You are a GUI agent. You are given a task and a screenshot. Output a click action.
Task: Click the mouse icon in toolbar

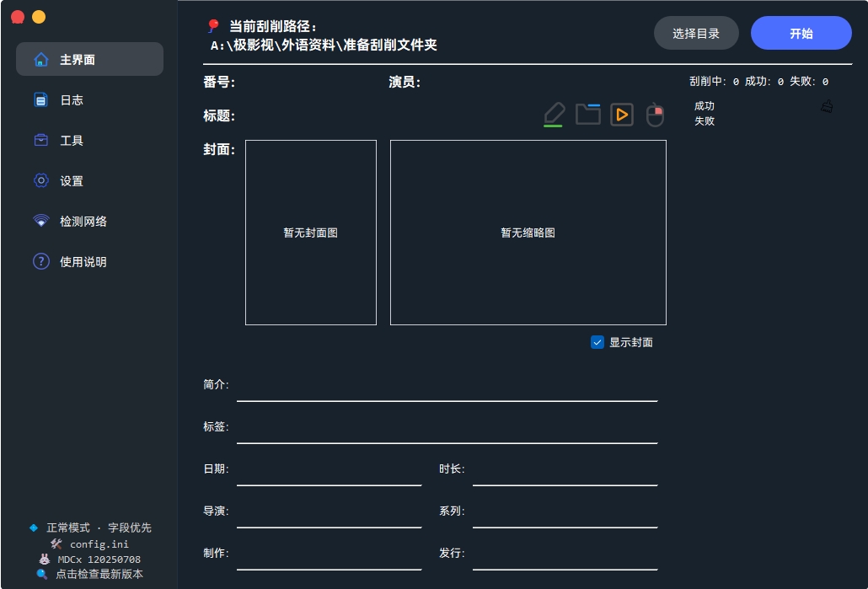click(656, 115)
